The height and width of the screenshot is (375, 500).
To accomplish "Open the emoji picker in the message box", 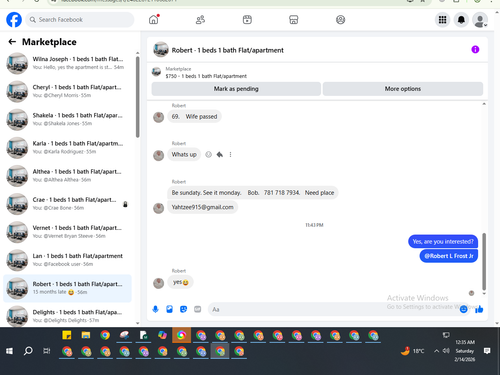I will point(463,309).
